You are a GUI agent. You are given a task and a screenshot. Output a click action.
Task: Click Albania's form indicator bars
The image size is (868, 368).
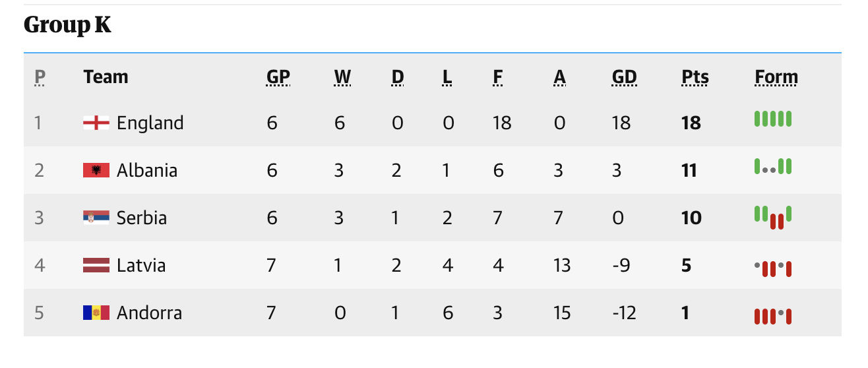click(x=772, y=167)
